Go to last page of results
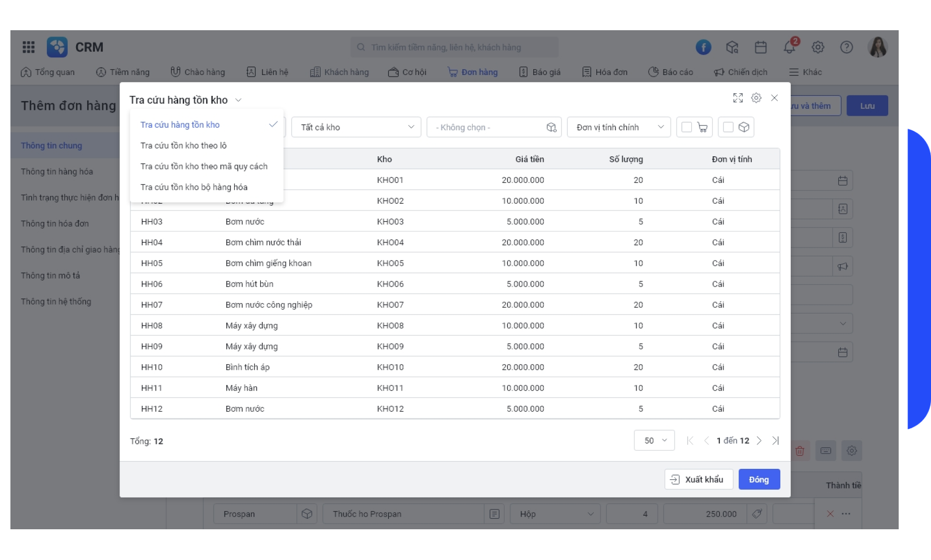Viewport: 931px width, 560px height. (776, 441)
